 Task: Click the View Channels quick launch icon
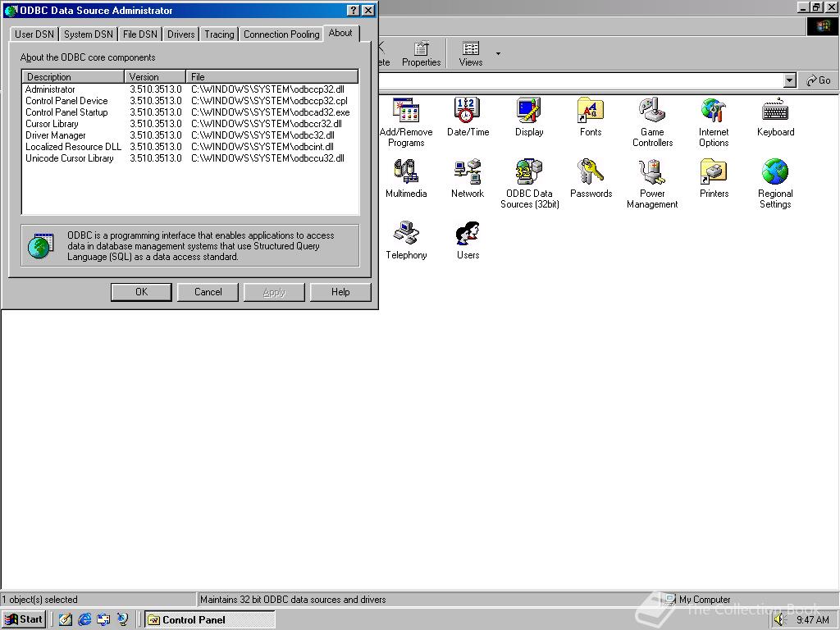[x=123, y=620]
